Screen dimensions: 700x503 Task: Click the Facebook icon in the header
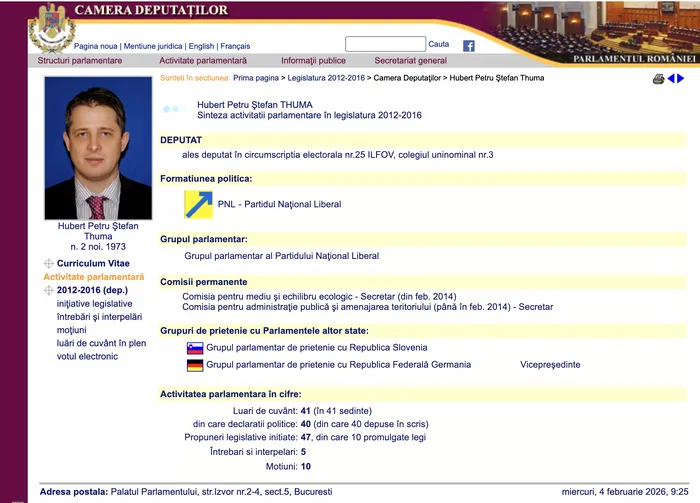[x=468, y=46]
